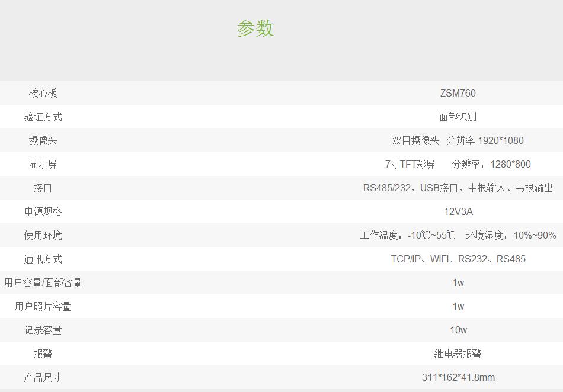The image size is (563, 392).
Task: Select the 10w record capacity value
Action: (458, 330)
